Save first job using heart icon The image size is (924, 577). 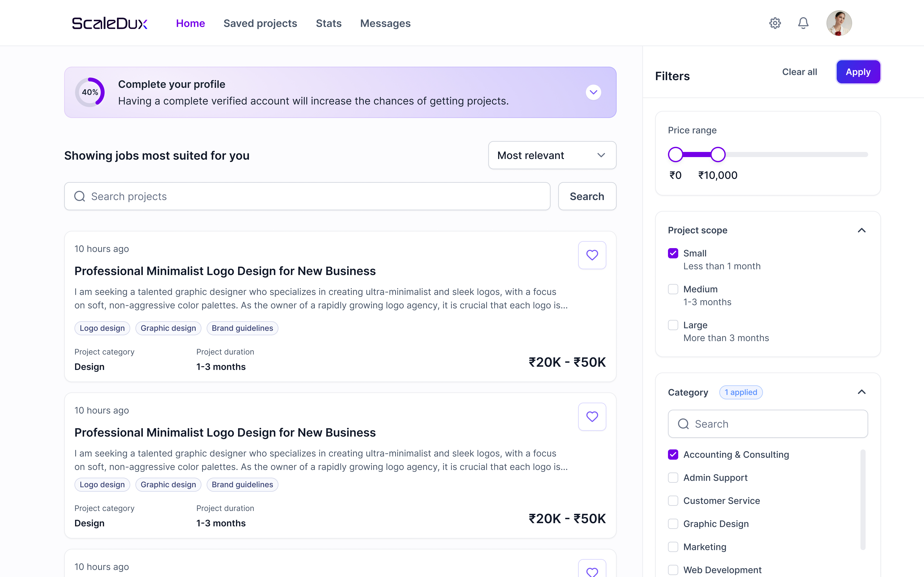[592, 255]
